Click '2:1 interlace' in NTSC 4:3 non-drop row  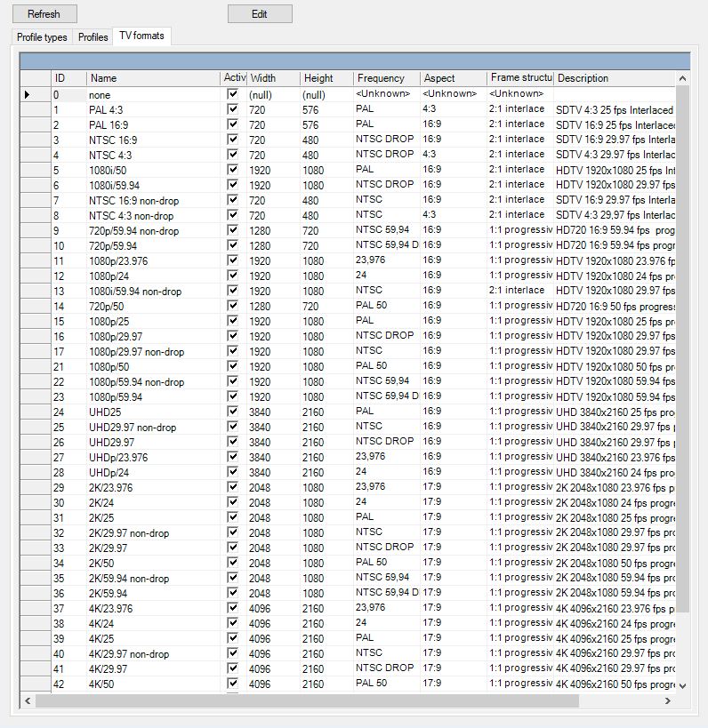point(520,215)
